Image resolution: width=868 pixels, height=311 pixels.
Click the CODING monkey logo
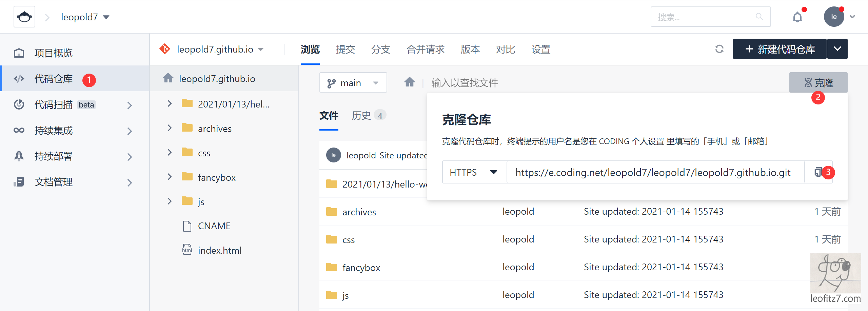coord(24,16)
